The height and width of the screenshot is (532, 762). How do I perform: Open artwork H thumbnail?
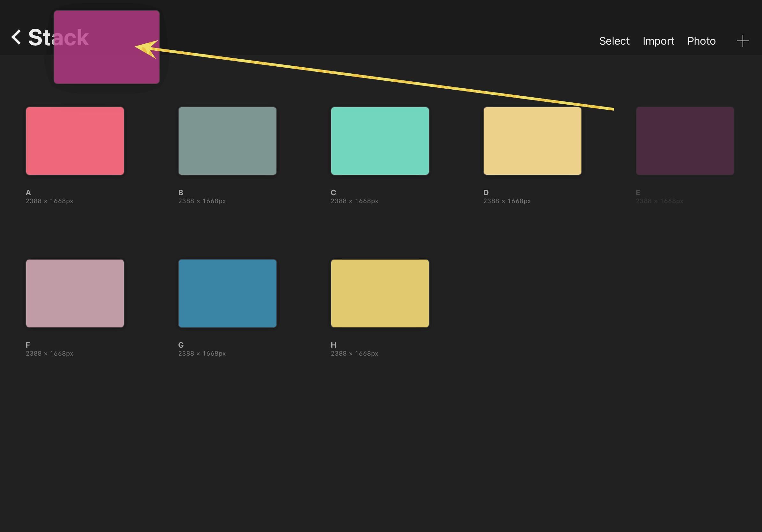tap(380, 293)
